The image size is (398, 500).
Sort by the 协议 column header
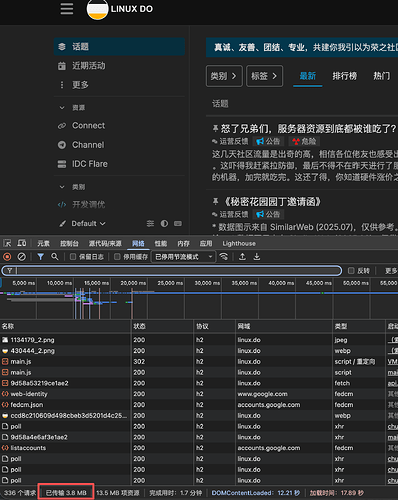point(215,326)
